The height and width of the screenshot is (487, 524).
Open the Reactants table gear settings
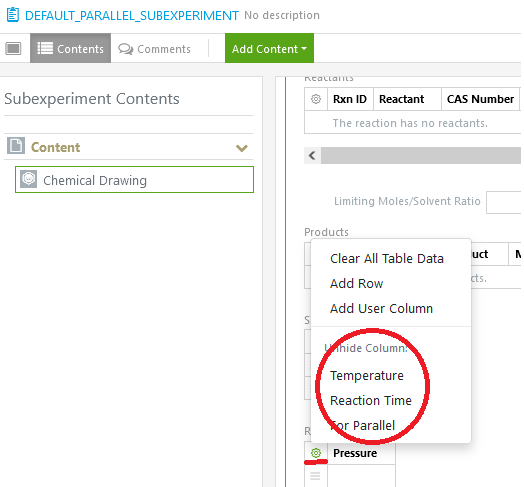click(x=316, y=99)
